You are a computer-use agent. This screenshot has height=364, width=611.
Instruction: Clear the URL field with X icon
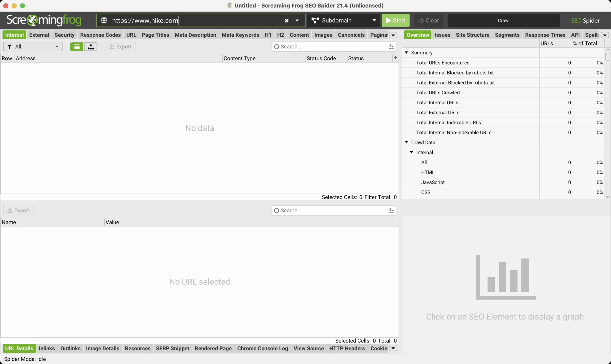286,21
